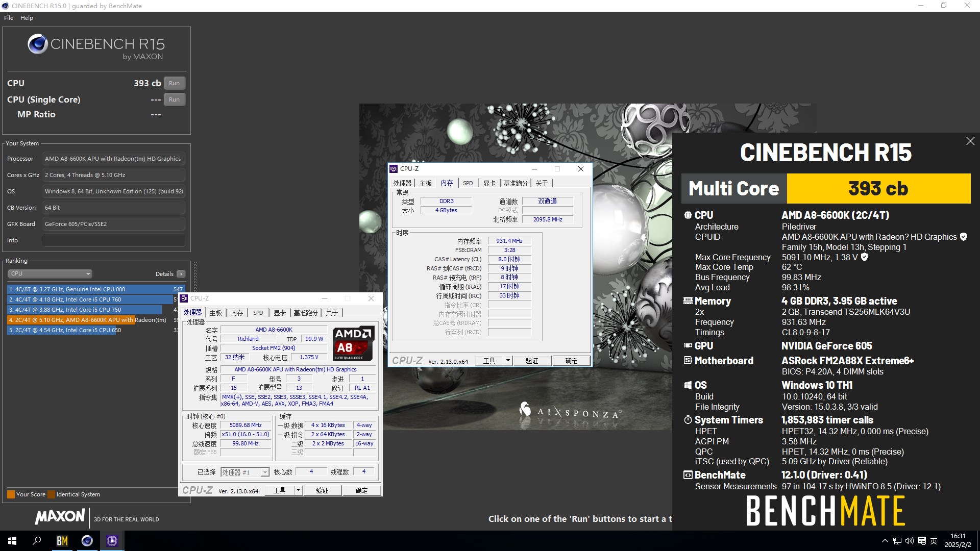Select ranking entry Genuine Intel CPU 000
Image resolution: width=980 pixels, height=551 pixels.
[x=96, y=289]
